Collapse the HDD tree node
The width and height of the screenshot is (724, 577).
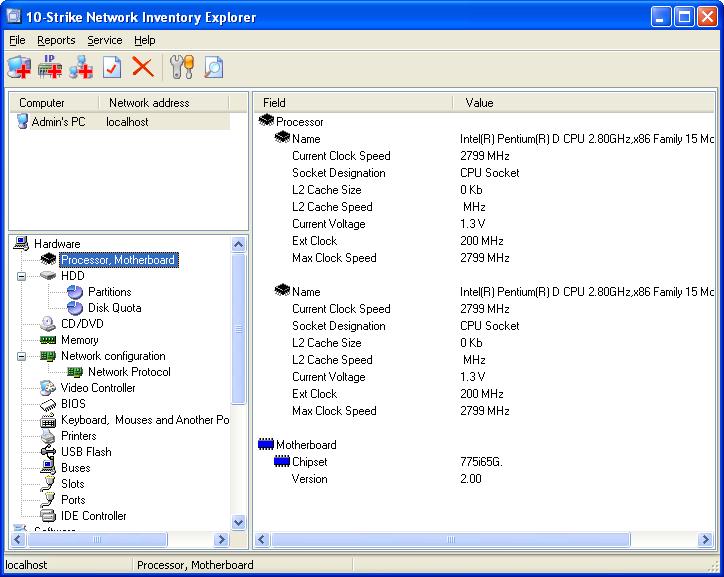click(x=21, y=276)
